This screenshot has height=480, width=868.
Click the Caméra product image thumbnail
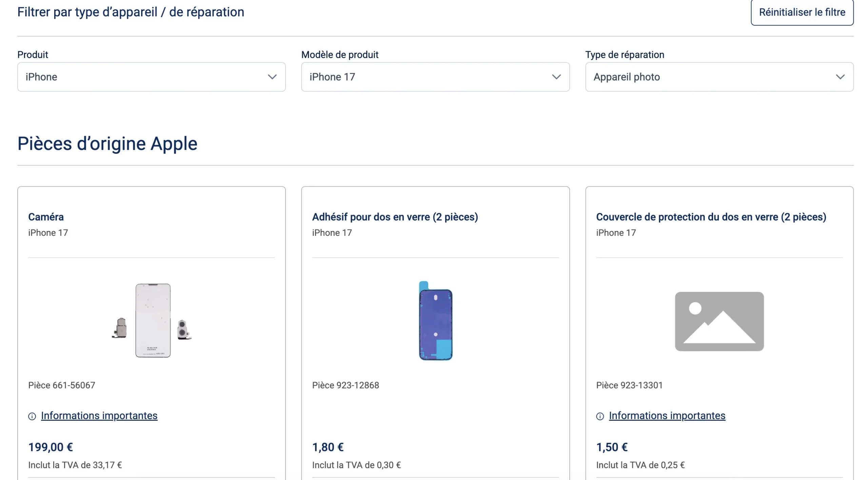coord(153,320)
